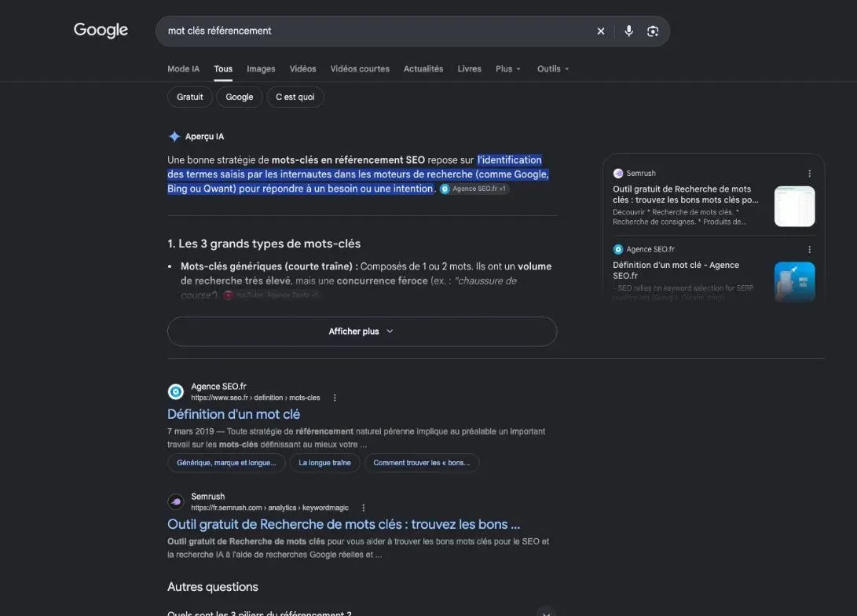Image resolution: width=857 pixels, height=616 pixels.
Task: Click the 'Autres questions' heading
Action: 213,587
